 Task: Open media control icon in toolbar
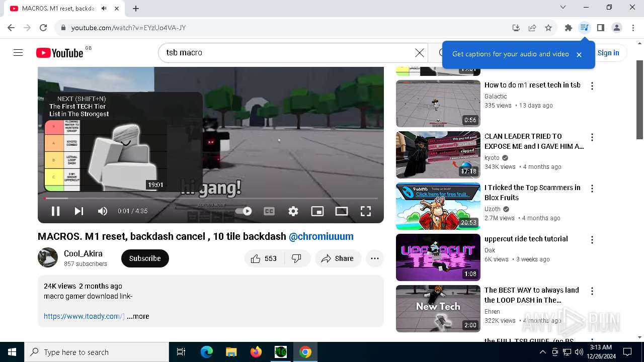(584, 28)
